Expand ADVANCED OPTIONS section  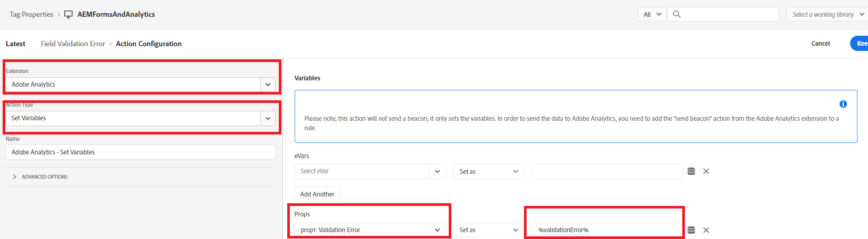coord(40,177)
